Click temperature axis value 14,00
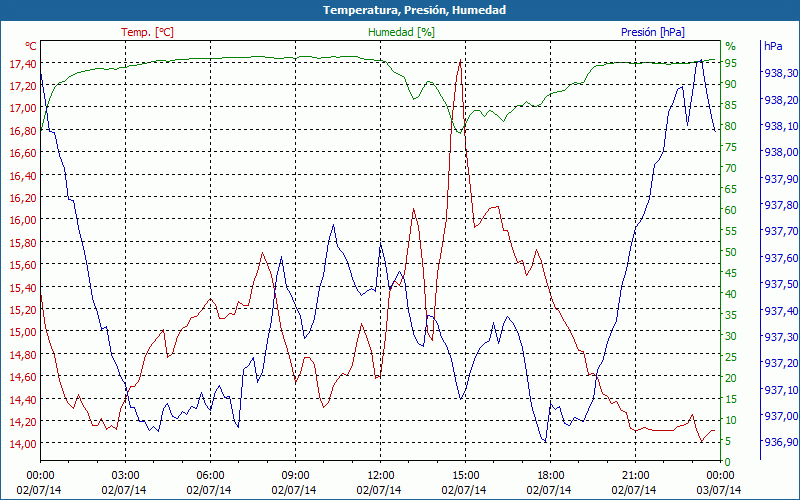This screenshot has height=500, width=800. [23, 444]
